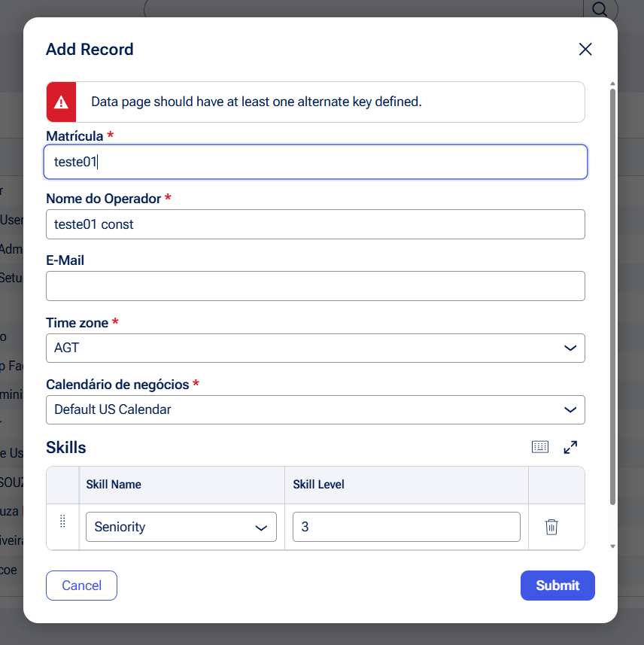Screen dimensions: 644x645
Task: Close the Add Record dialog
Action: [x=585, y=50]
